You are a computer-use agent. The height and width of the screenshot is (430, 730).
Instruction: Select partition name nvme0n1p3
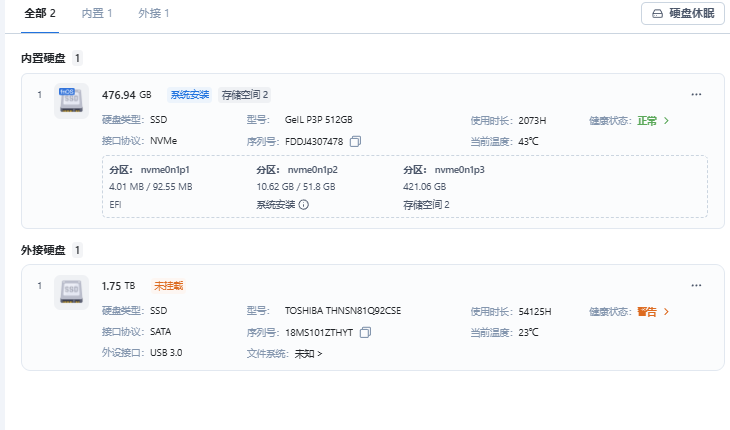point(460,170)
